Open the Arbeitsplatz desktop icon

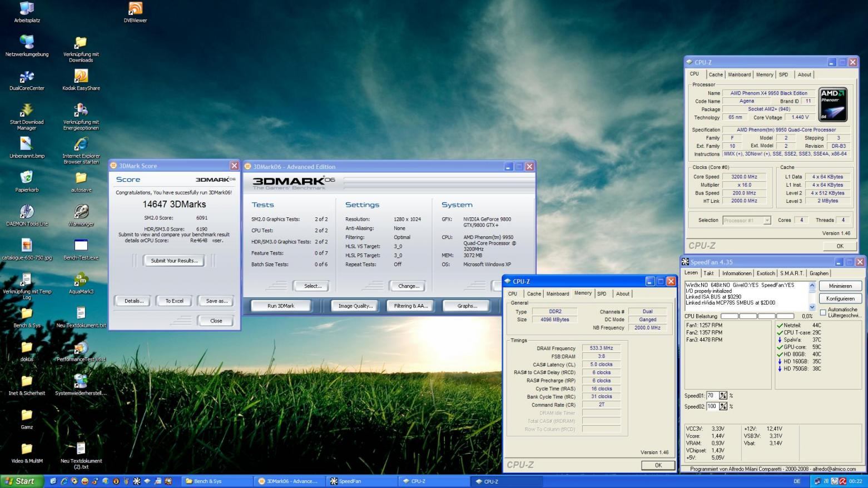[x=27, y=12]
